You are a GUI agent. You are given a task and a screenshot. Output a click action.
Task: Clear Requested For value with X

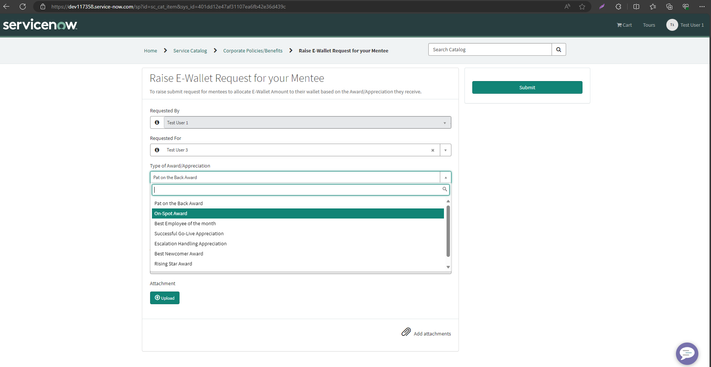pyautogui.click(x=432, y=150)
